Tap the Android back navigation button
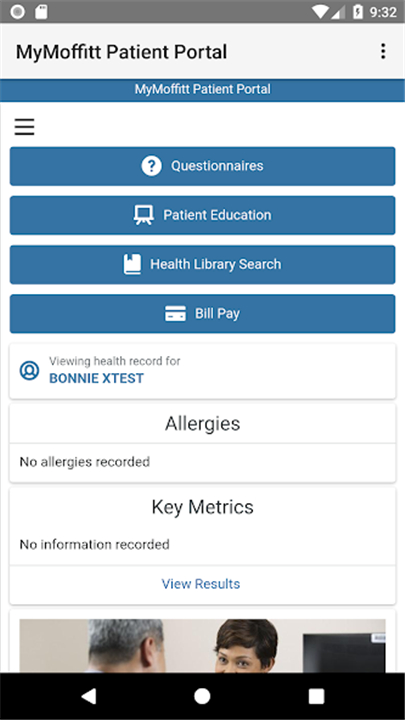 [x=88, y=696]
